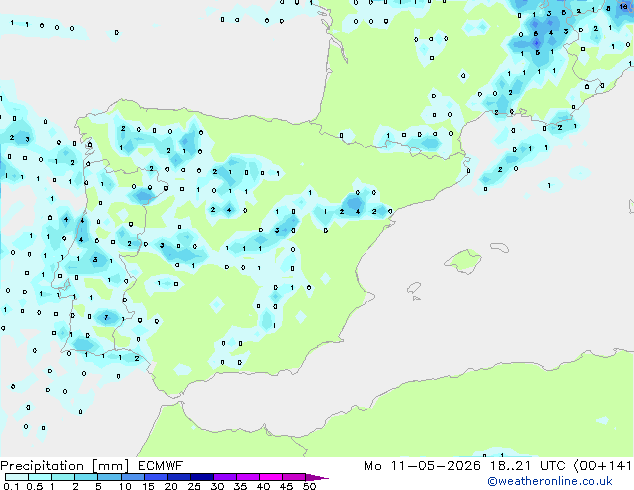
Task: Click the "ECMWF" model label
Action: (160, 466)
